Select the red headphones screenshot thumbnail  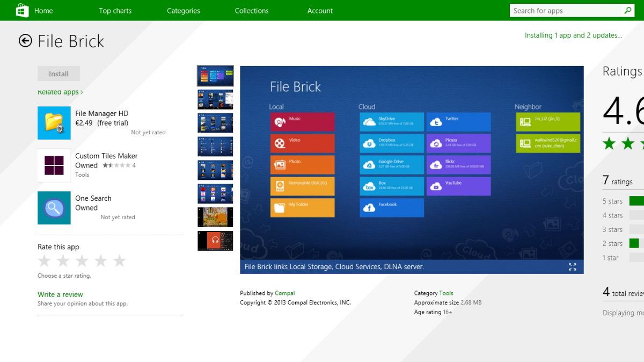tap(215, 241)
